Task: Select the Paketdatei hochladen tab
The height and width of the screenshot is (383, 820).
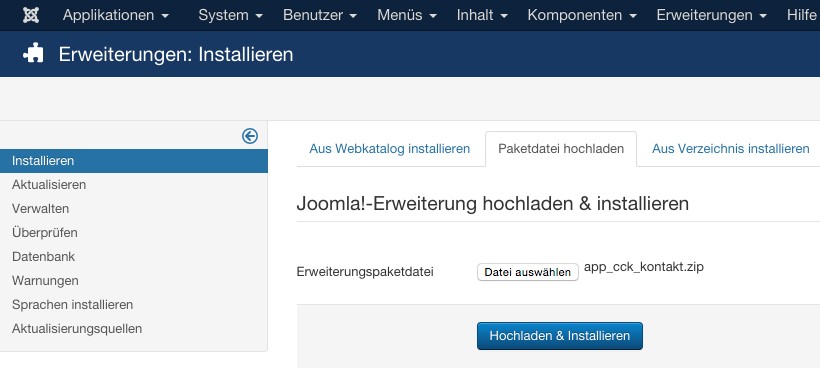Action: (561, 149)
